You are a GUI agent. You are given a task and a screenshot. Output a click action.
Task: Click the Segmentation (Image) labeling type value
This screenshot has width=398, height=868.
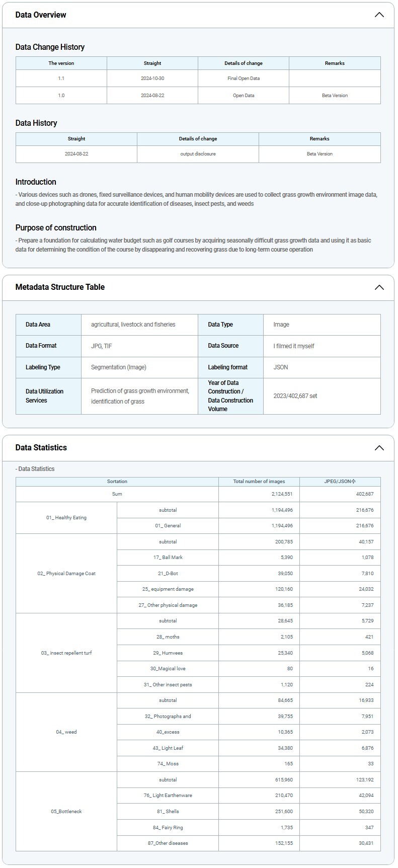point(119,367)
